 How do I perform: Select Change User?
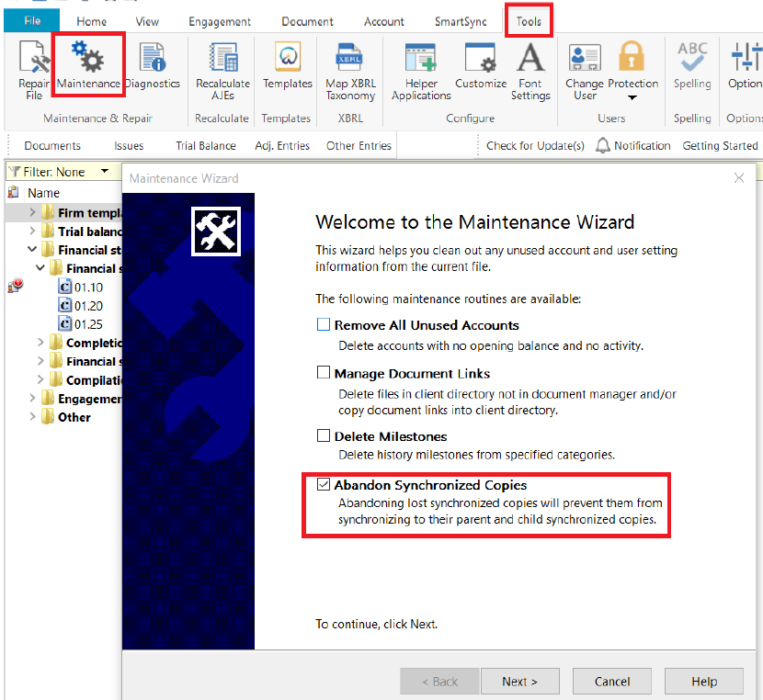coord(585,71)
